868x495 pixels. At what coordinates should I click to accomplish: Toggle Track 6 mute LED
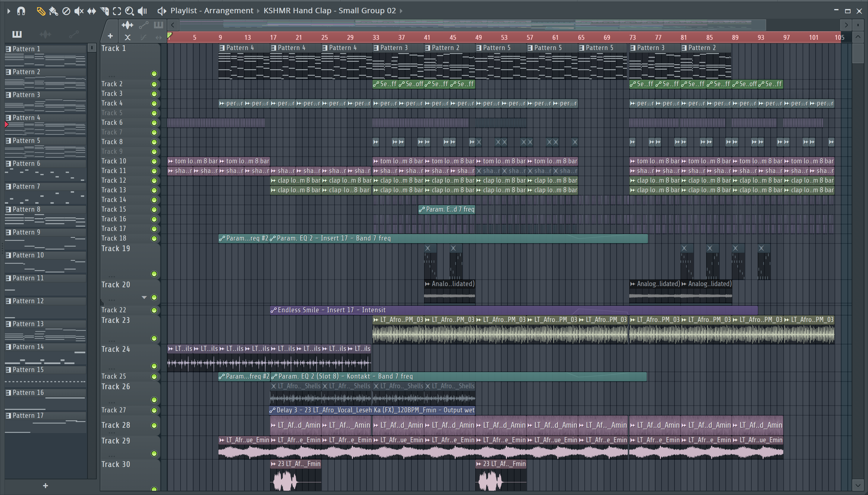pyautogui.click(x=154, y=123)
